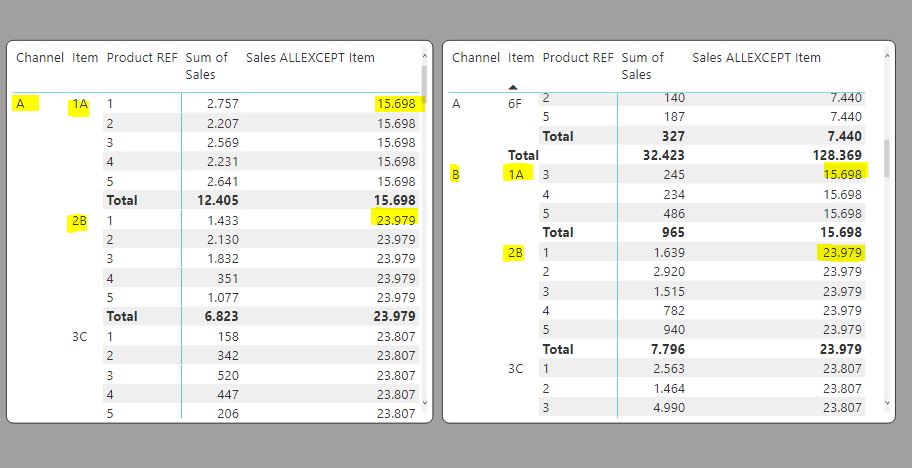Click the 1.077 sales value
Viewport: 912px width, 468px height.
tap(223, 298)
